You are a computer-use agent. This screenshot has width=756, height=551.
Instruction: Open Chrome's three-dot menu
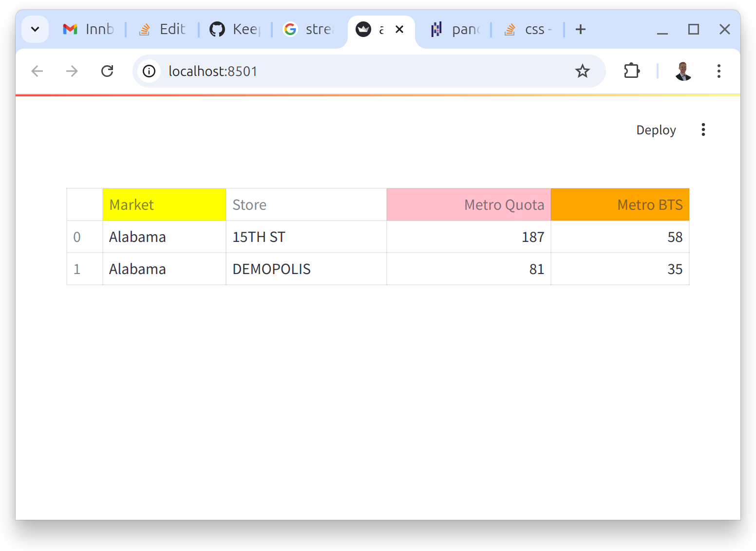tap(719, 71)
